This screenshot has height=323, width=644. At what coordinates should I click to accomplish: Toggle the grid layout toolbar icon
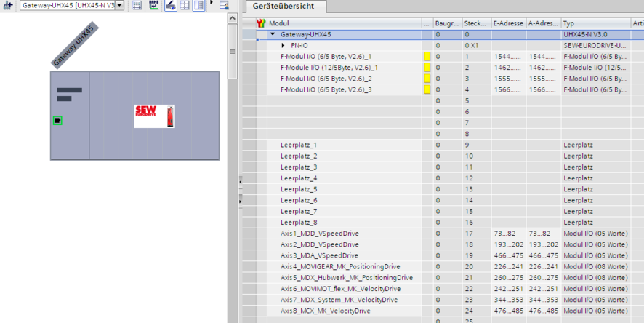185,5
